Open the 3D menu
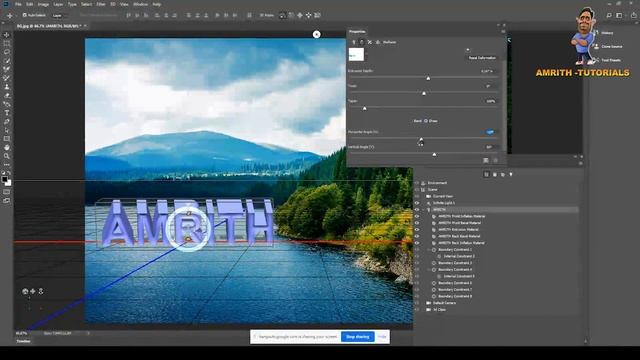This screenshot has height=360, width=640. pos(113,4)
